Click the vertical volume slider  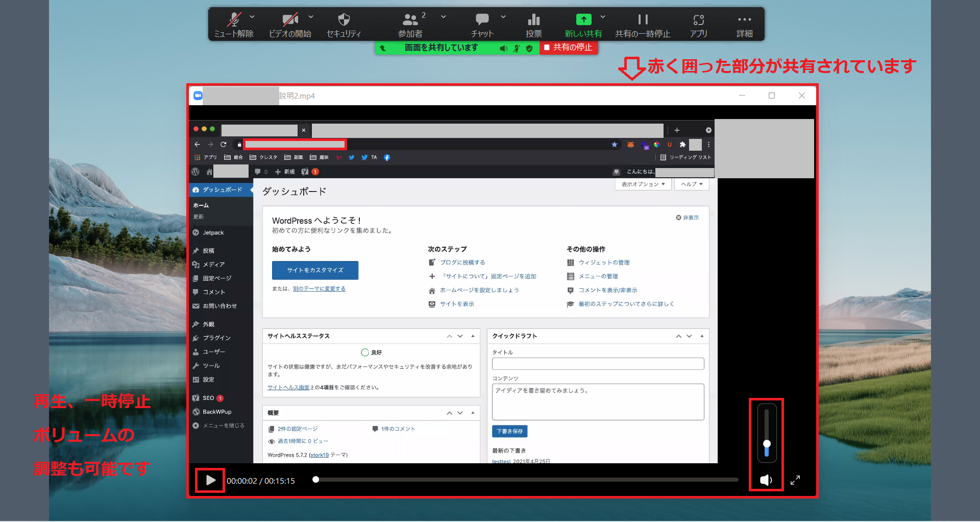coord(767,433)
